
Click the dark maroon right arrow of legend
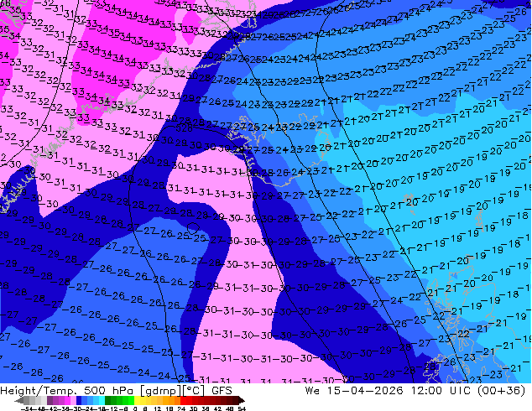tap(241, 401)
